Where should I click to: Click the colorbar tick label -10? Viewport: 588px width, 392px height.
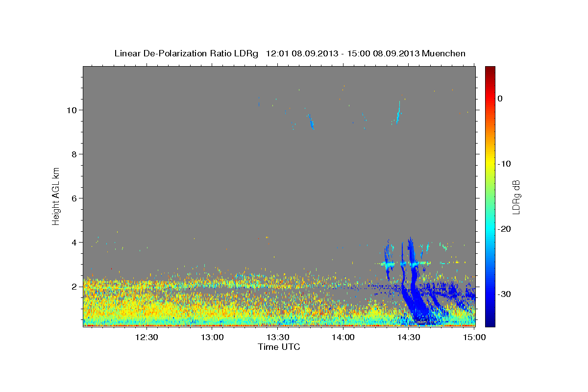[505, 164]
